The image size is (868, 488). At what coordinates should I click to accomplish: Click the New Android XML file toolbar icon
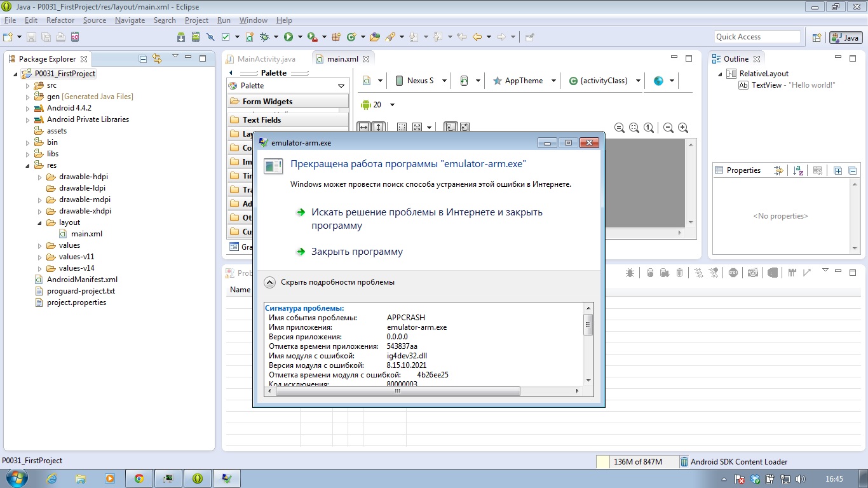coord(250,37)
